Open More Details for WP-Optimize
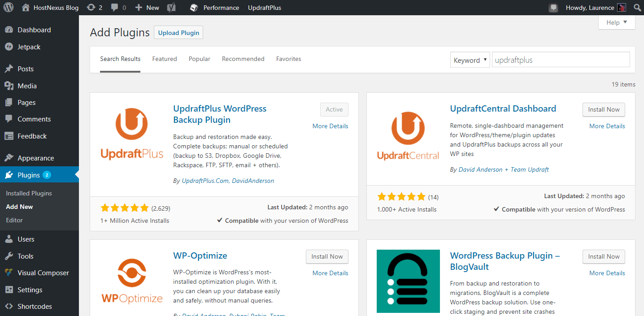The width and height of the screenshot is (644, 316). 331,273
